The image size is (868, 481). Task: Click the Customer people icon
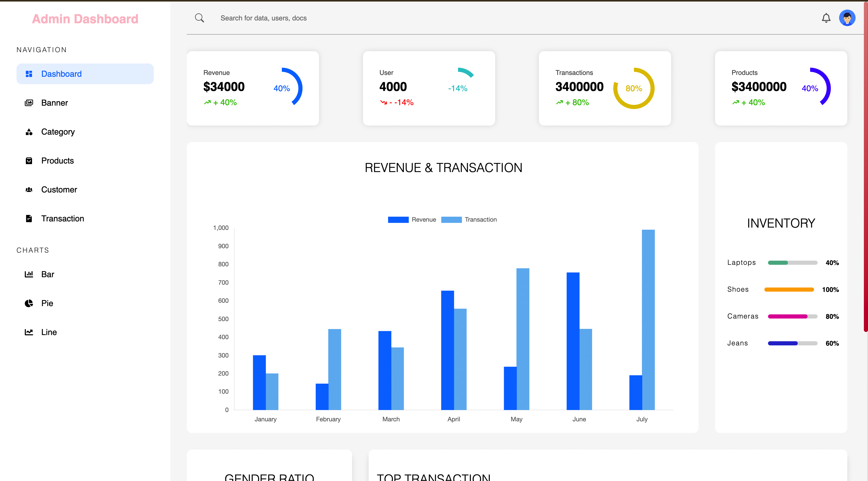click(x=29, y=190)
